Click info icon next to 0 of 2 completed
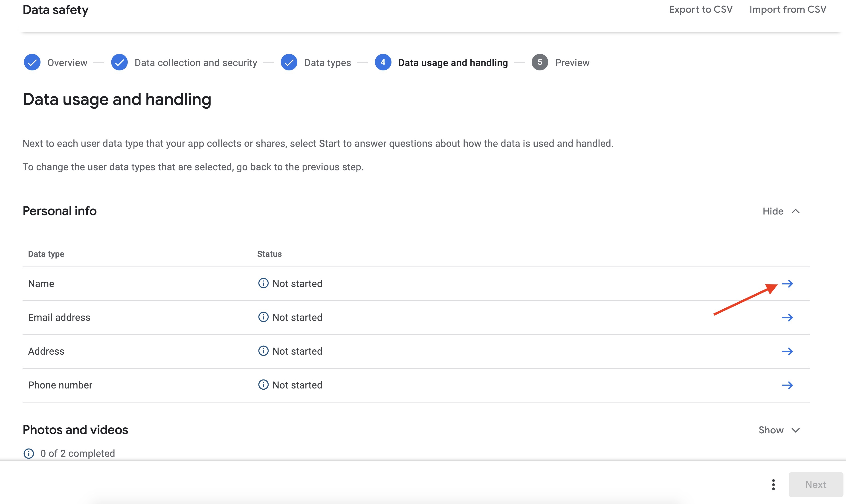846x504 pixels. [29, 453]
